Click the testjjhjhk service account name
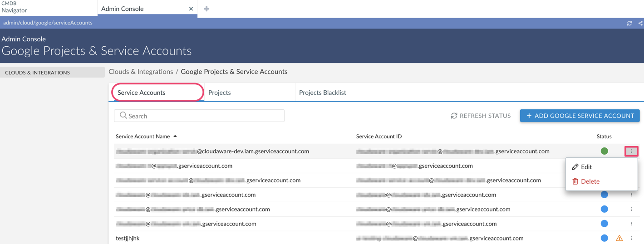 pyautogui.click(x=128, y=238)
